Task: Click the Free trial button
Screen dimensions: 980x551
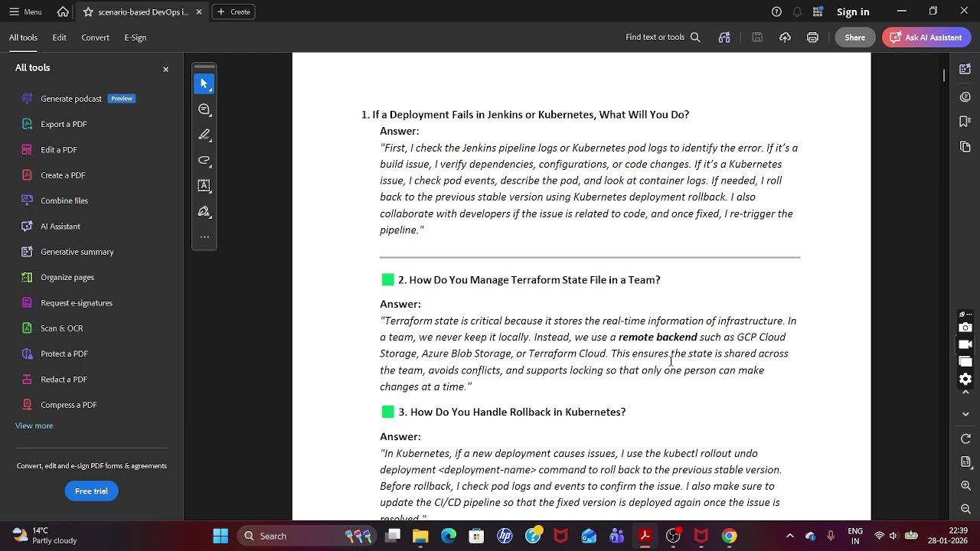Action: pos(91,491)
